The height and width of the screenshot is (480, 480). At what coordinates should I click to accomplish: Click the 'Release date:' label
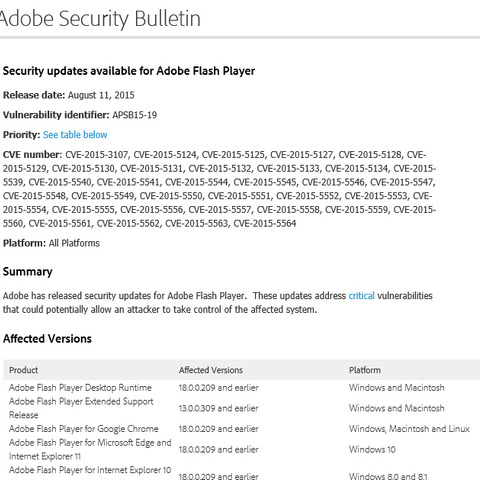point(34,95)
